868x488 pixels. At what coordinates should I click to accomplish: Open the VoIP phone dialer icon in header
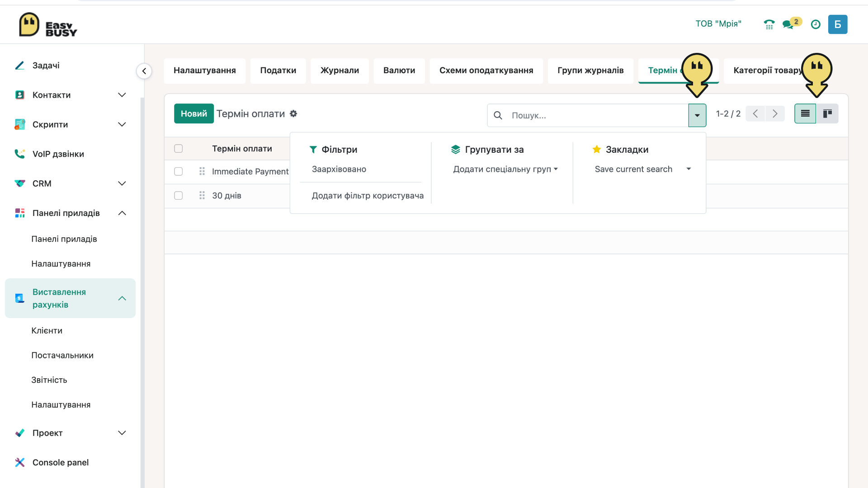(x=769, y=24)
